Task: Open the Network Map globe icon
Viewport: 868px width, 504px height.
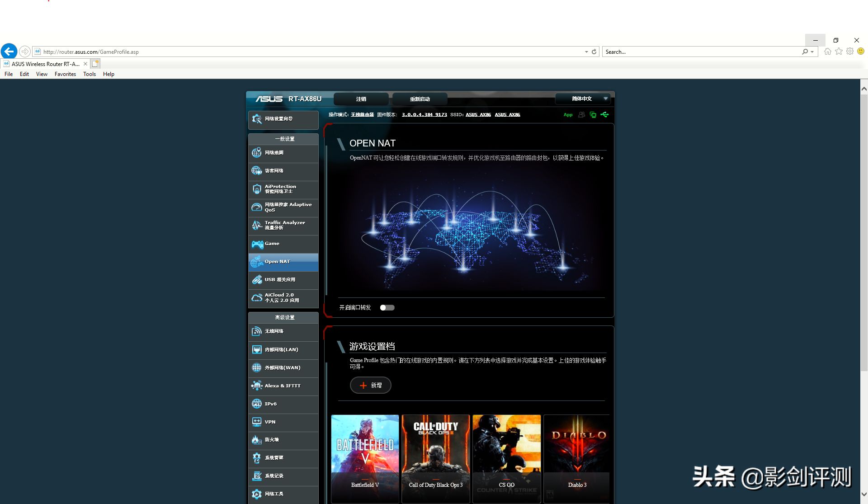Action: click(257, 153)
